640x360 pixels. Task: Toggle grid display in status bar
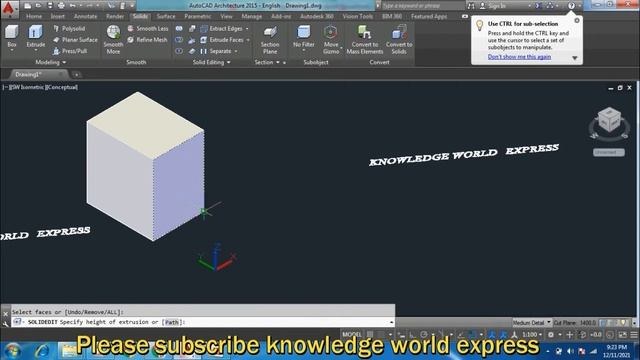(370, 335)
